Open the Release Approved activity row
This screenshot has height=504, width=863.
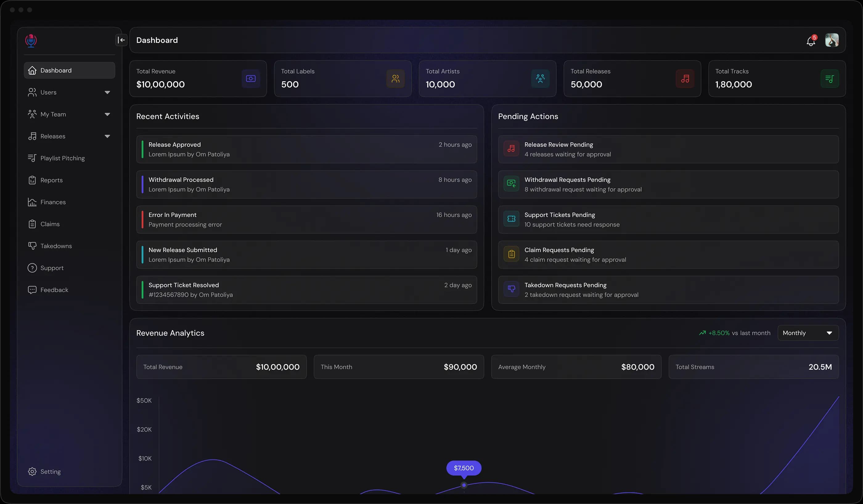306,149
